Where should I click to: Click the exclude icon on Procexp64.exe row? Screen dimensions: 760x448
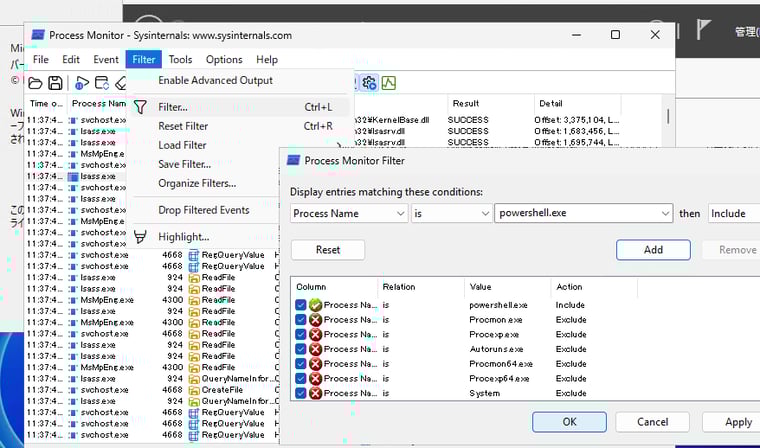click(316, 378)
